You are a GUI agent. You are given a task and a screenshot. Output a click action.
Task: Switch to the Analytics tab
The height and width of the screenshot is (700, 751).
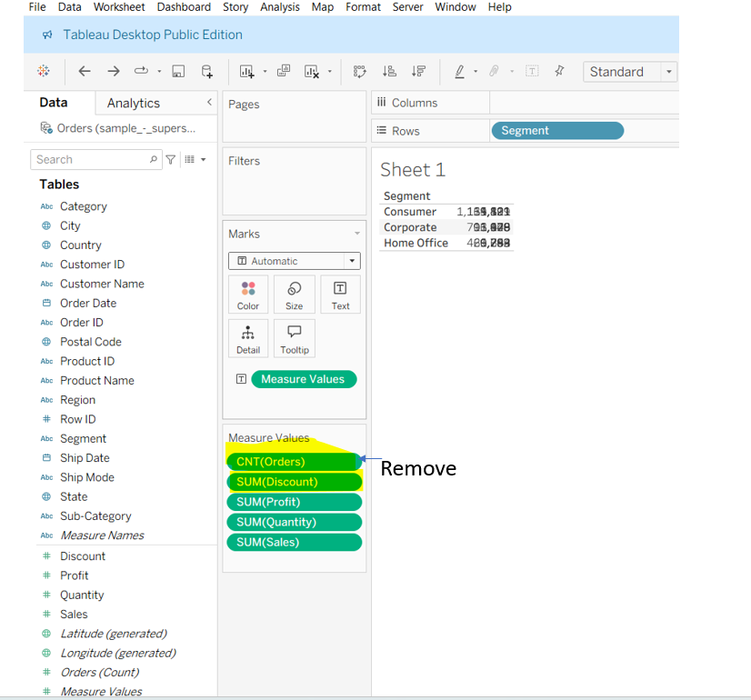click(133, 104)
